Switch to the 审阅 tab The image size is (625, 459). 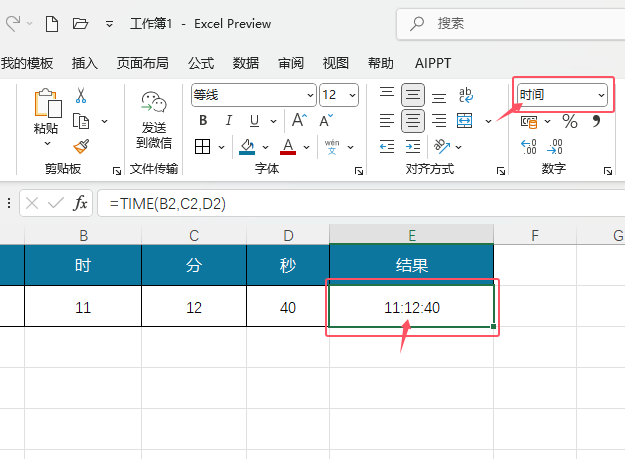pos(291,63)
